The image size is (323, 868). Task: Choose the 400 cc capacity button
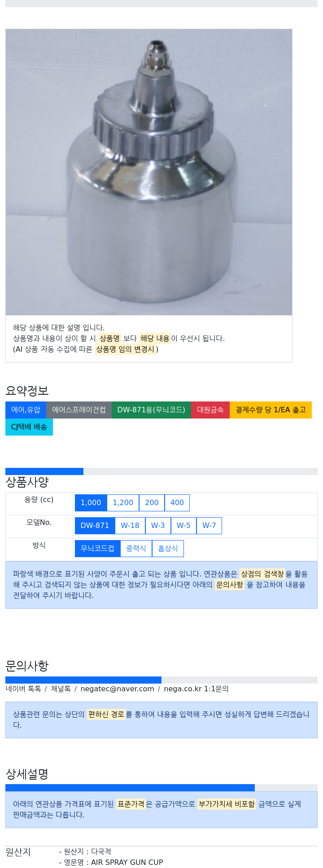[177, 502]
